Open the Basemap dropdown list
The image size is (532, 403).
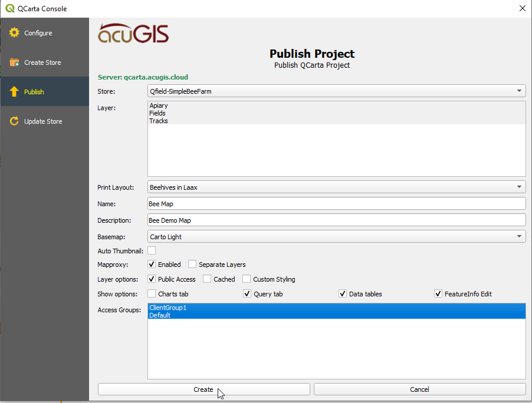(336, 237)
